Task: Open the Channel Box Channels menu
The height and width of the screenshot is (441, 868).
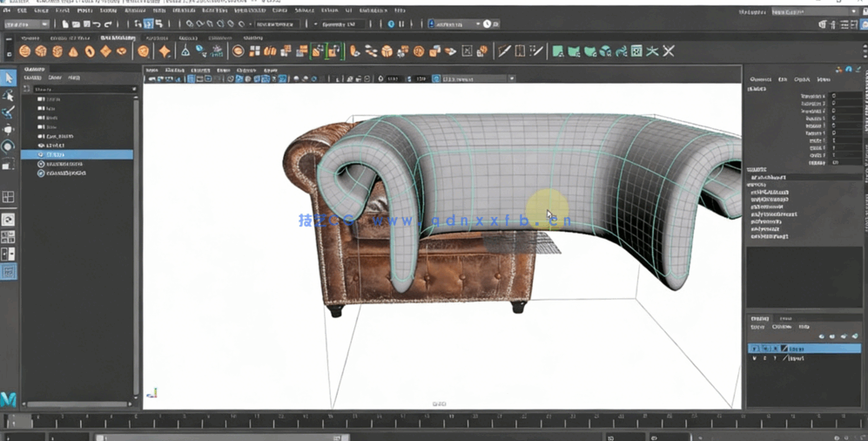Action: pyautogui.click(x=761, y=80)
